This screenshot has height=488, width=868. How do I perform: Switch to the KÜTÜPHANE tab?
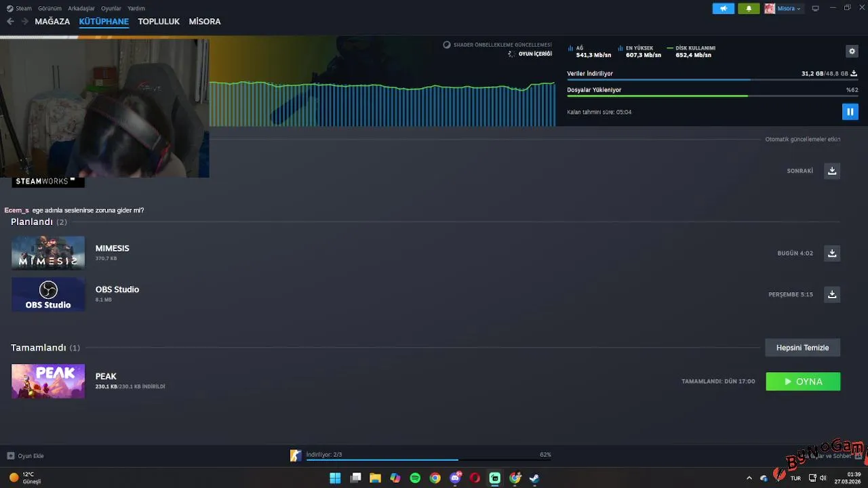104,22
